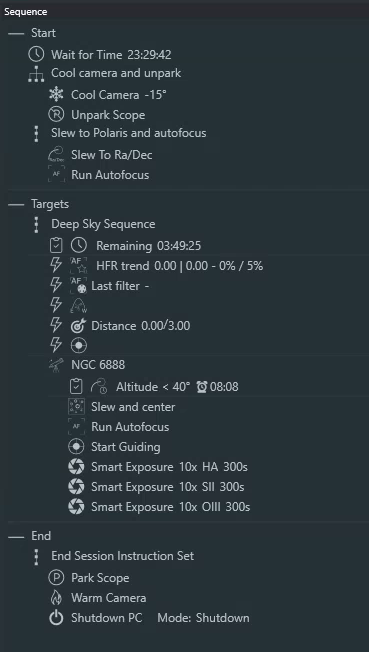The image size is (369, 652).
Task: Click shutter icon of Smart Exposure HA
Action: pyautogui.click(x=76, y=467)
